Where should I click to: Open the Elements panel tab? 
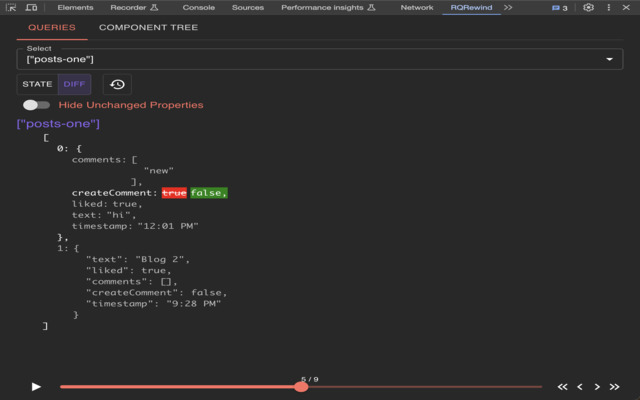pos(75,7)
